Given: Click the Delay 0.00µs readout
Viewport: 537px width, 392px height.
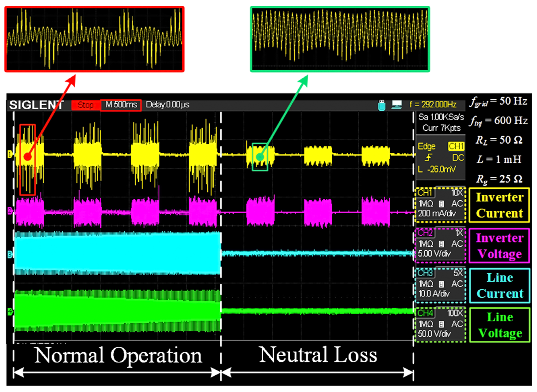Looking at the screenshot, I should [168, 105].
